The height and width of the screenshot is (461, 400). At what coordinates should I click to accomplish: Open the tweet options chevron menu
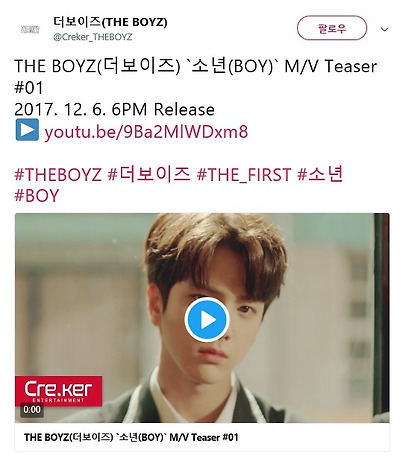tap(384, 29)
